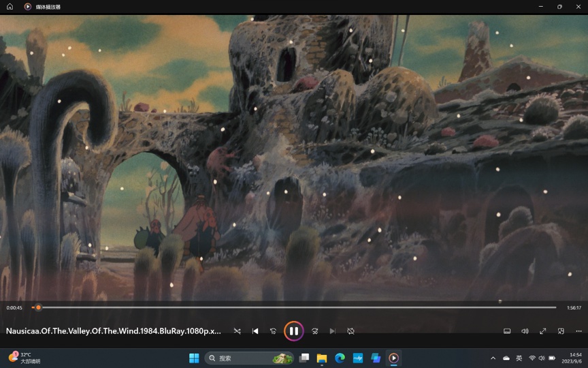
Task: Show hidden system tray icons
Action: (x=493, y=358)
